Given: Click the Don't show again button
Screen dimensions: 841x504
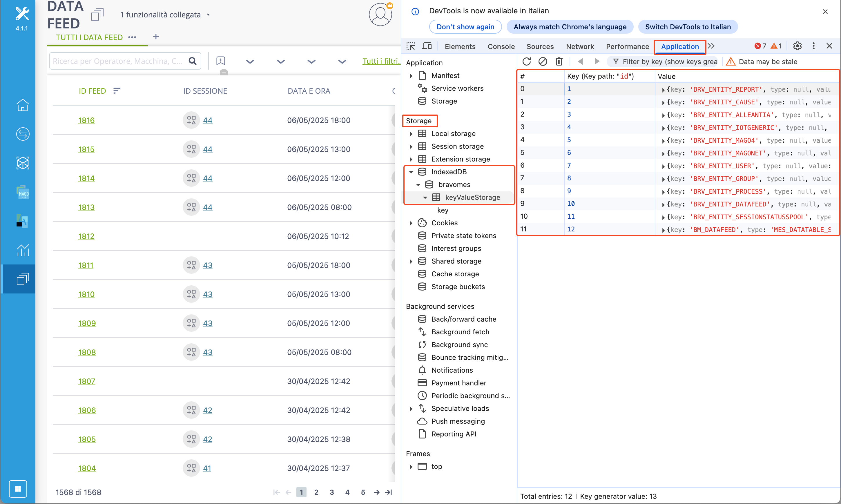Looking at the screenshot, I should pyautogui.click(x=465, y=27).
